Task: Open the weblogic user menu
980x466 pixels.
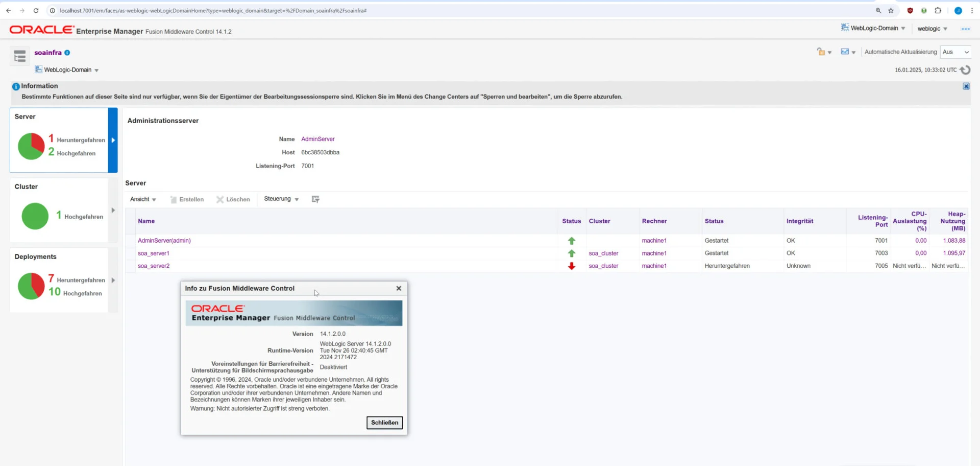Action: point(932,29)
